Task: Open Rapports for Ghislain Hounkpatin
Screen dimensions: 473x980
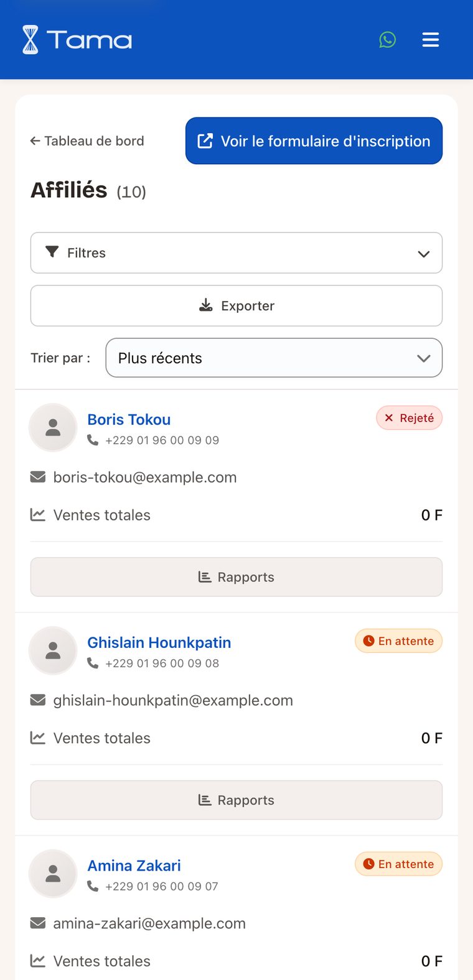Action: pyautogui.click(x=236, y=800)
